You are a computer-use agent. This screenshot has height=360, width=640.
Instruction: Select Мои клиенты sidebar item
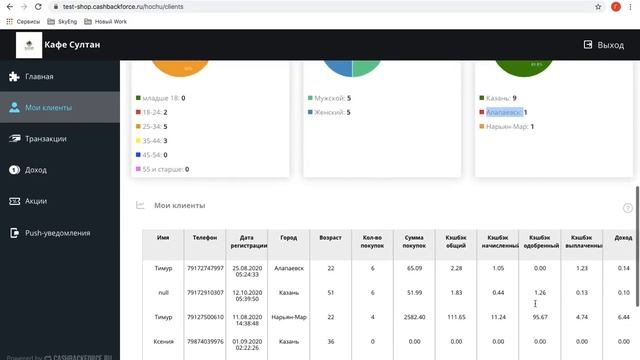point(60,107)
